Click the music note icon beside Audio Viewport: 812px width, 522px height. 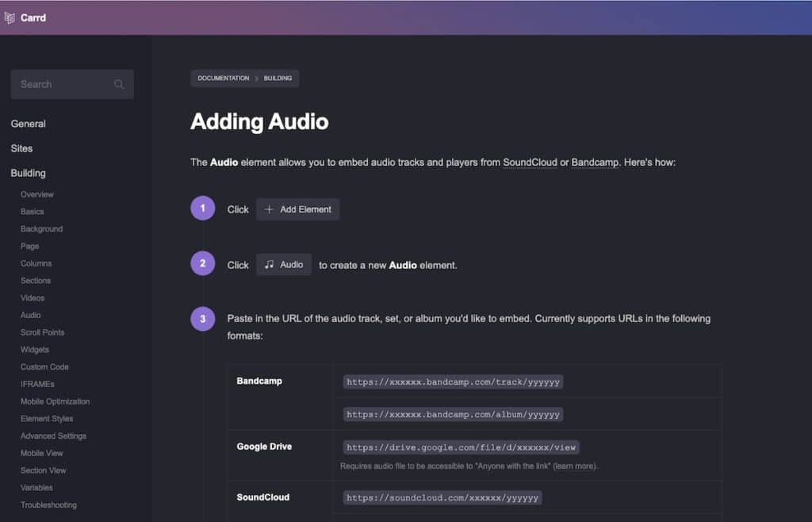click(269, 265)
